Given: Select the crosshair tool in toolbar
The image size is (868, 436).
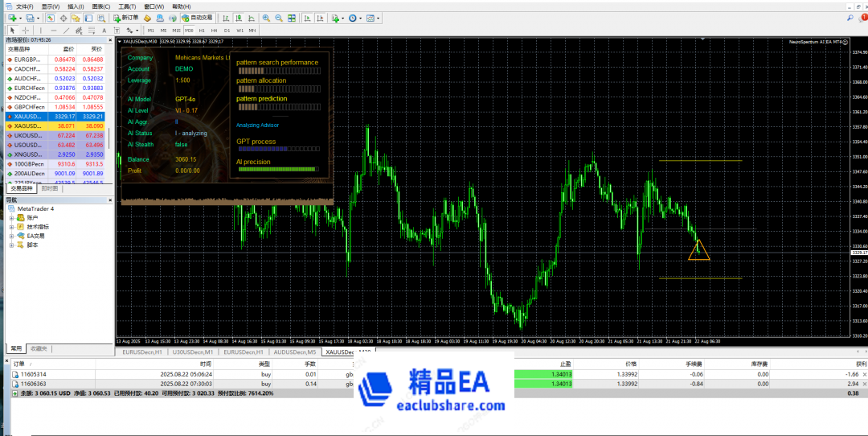Looking at the screenshot, I should pyautogui.click(x=26, y=31).
